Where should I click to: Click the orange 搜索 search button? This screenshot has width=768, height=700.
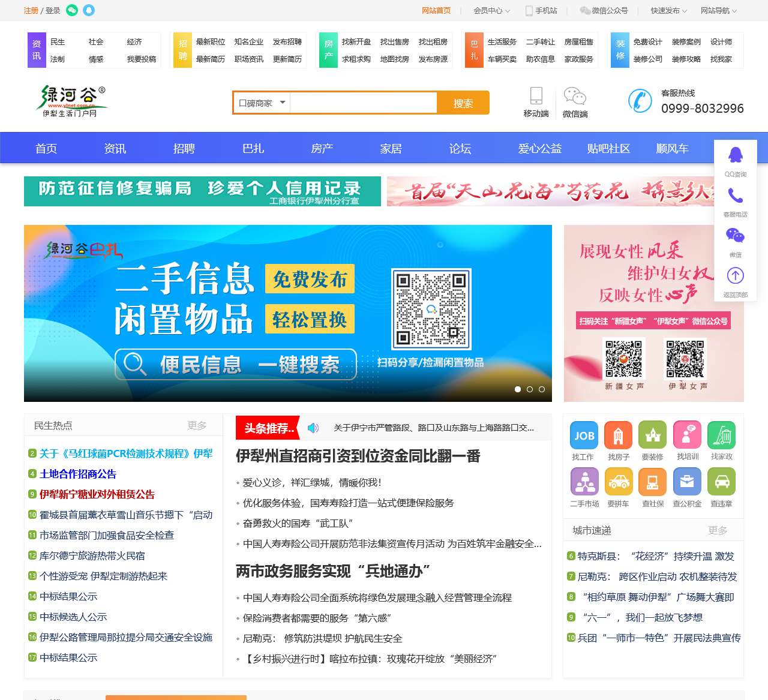463,102
